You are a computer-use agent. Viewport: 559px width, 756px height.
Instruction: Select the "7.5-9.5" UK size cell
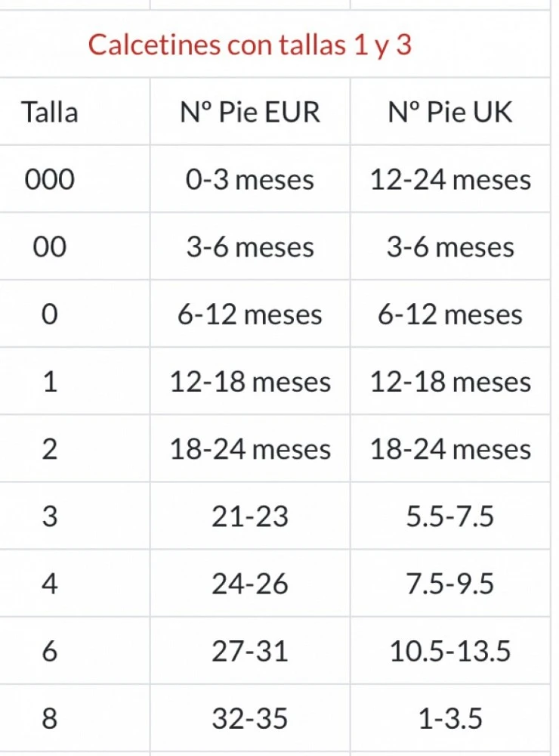pyautogui.click(x=450, y=584)
